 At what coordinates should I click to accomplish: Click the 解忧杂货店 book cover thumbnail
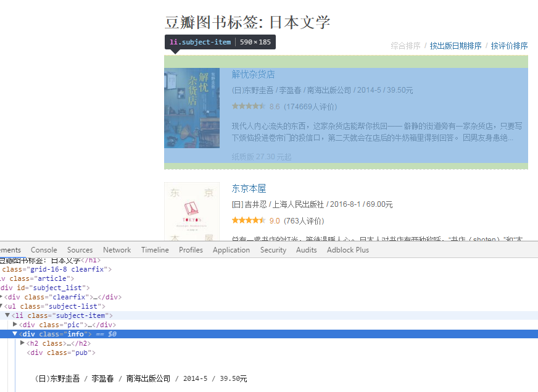tap(192, 108)
